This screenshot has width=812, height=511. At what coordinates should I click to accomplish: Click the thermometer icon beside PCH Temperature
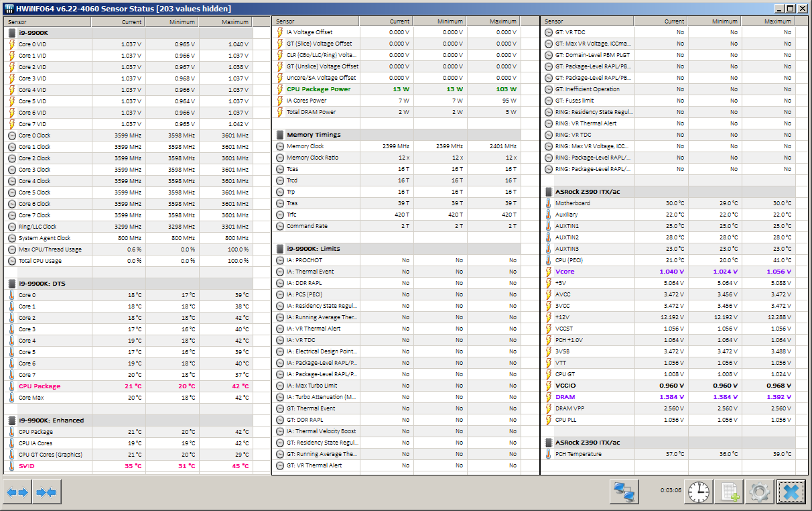(548, 454)
